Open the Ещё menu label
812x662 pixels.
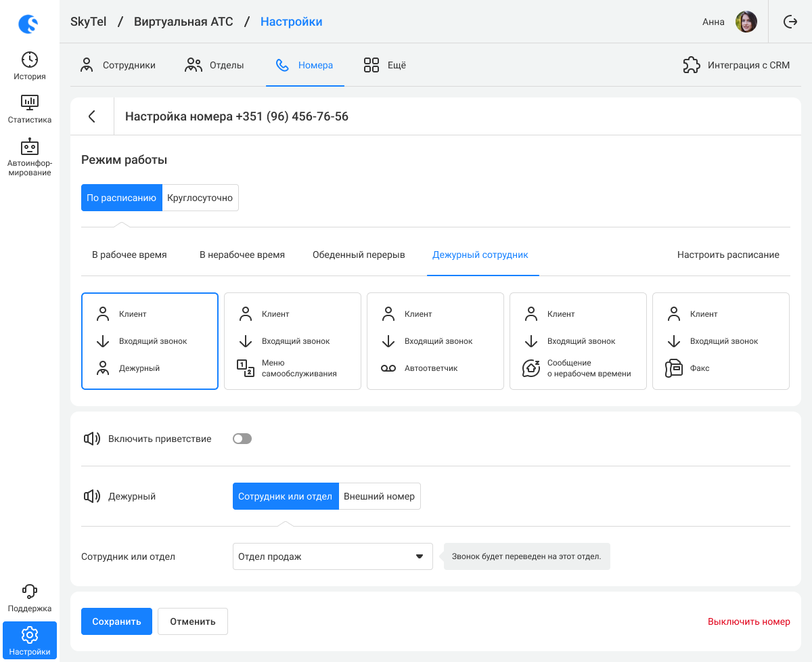396,65
